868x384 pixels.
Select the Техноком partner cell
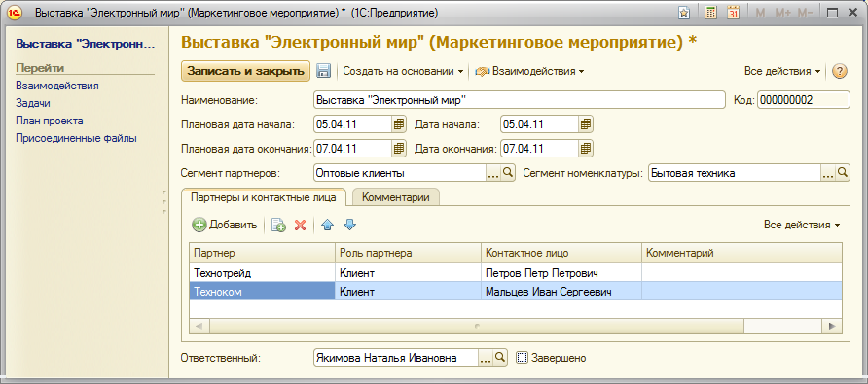tap(262, 291)
